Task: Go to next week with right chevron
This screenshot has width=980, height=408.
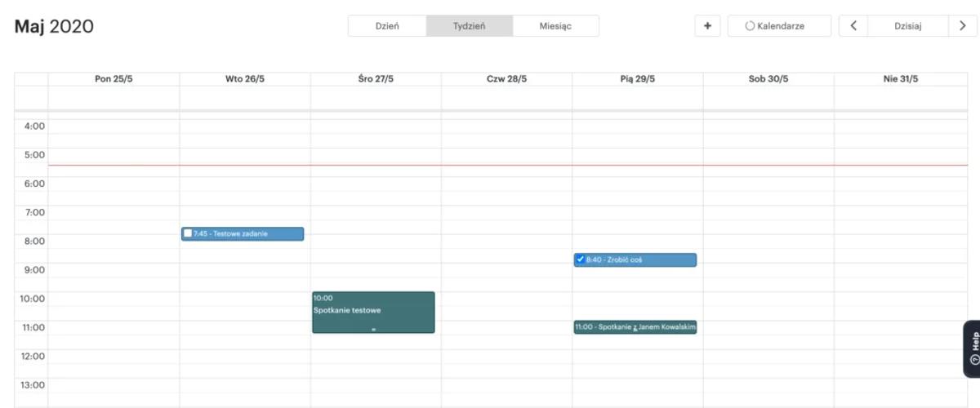Action: [x=962, y=26]
